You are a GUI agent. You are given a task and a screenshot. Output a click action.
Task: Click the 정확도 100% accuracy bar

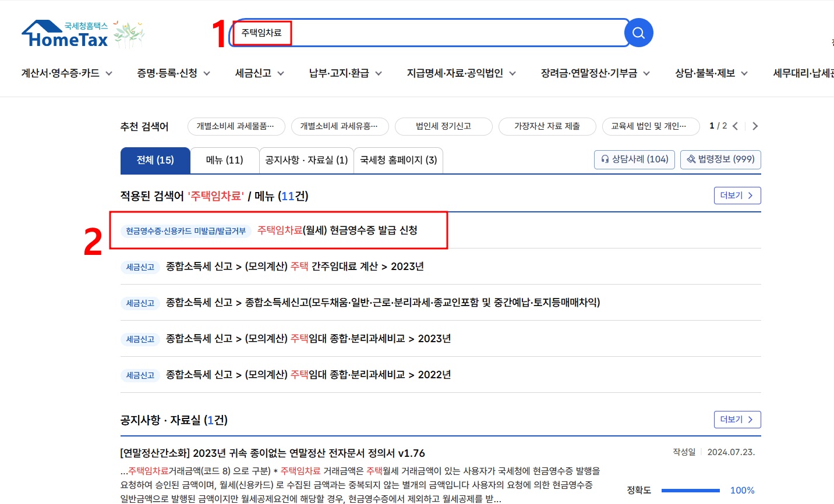pyautogui.click(x=691, y=491)
